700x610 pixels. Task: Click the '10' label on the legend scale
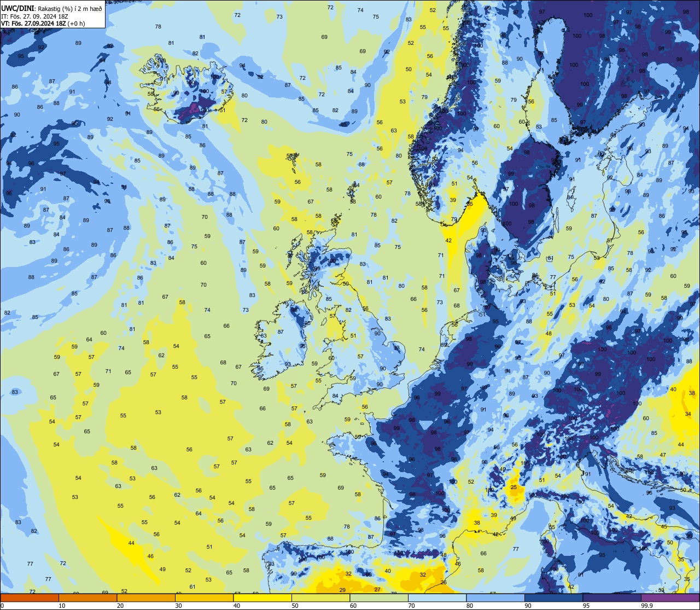click(62, 606)
